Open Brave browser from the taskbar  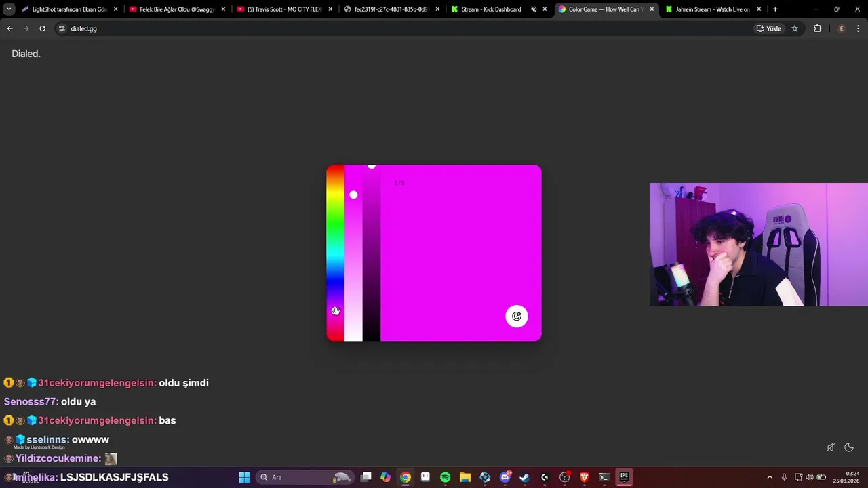tap(585, 477)
